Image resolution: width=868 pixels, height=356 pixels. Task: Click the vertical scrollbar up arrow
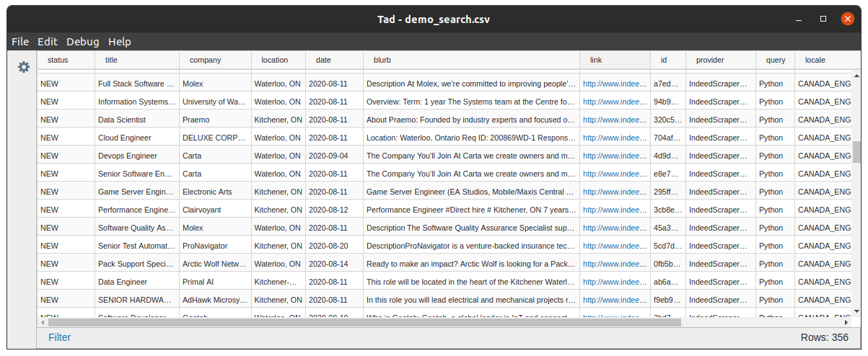[x=856, y=75]
